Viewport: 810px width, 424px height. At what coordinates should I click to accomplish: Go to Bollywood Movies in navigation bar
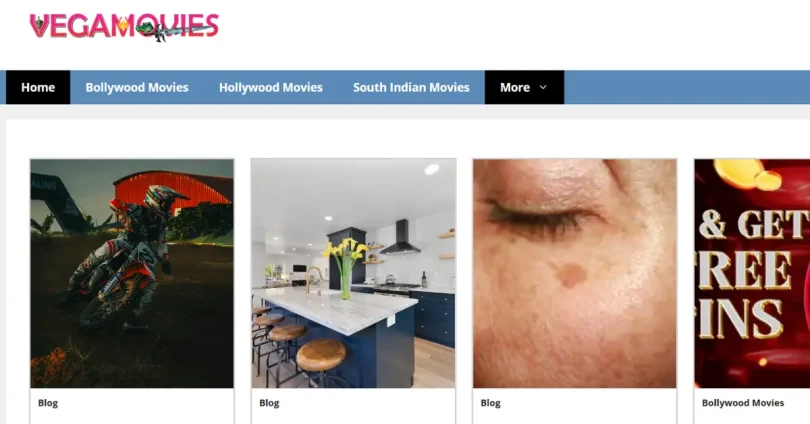(x=137, y=87)
